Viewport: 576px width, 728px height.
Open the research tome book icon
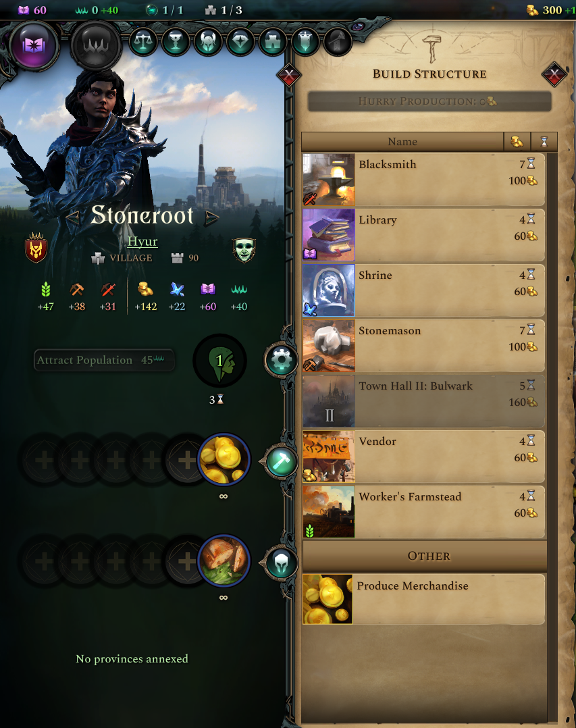33,45
